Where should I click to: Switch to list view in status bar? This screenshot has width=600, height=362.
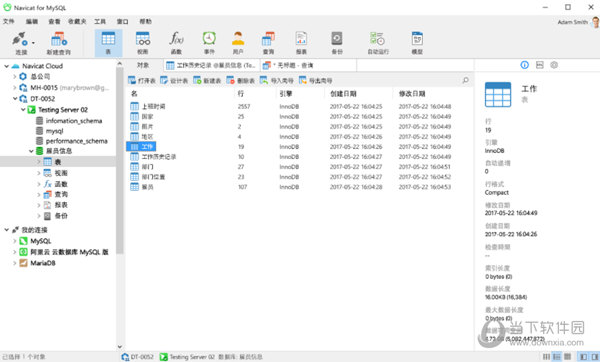click(x=546, y=357)
